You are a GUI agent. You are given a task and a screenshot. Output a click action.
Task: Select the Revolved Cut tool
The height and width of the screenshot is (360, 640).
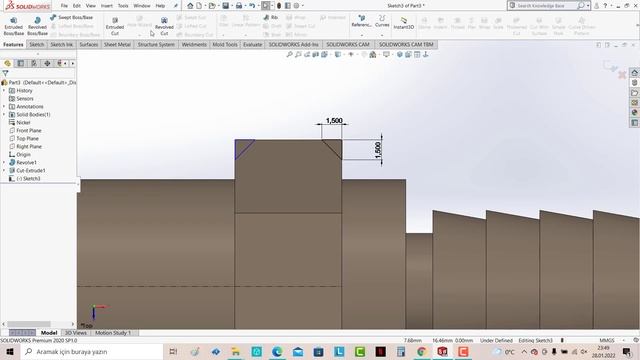164,27
